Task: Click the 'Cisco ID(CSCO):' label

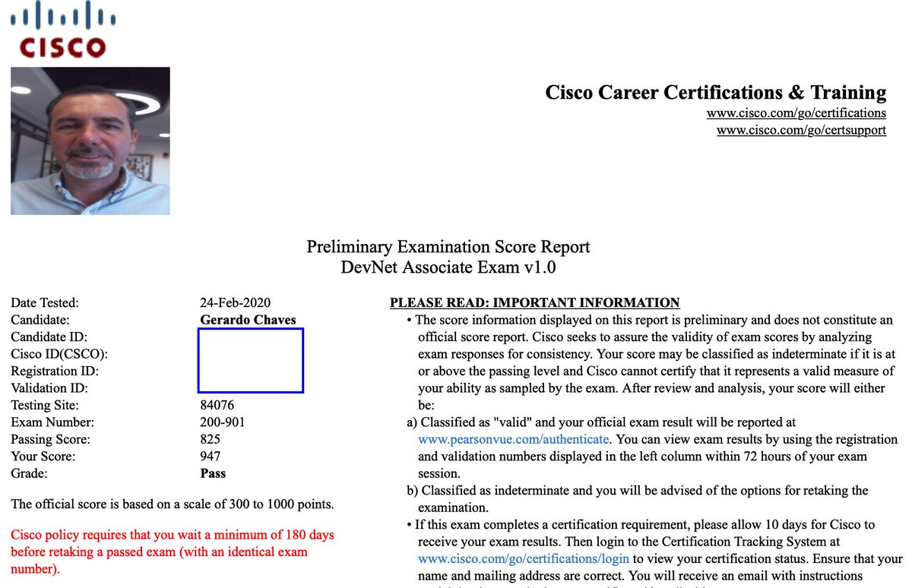Action: coord(59,354)
